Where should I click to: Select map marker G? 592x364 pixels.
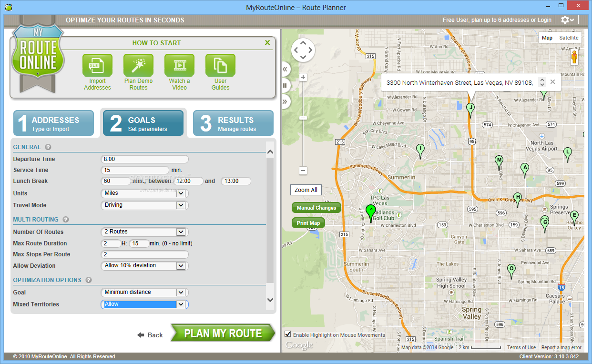point(545,224)
